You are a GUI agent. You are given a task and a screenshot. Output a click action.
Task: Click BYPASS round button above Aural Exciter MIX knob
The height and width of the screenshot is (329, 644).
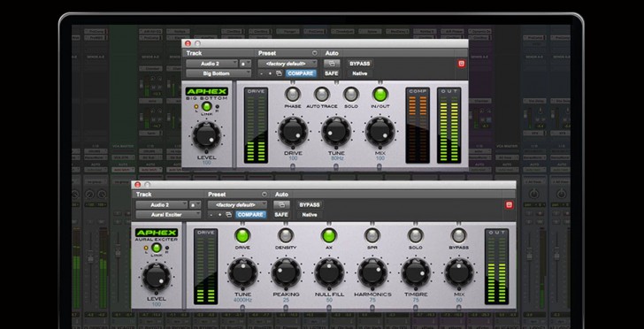458,235
